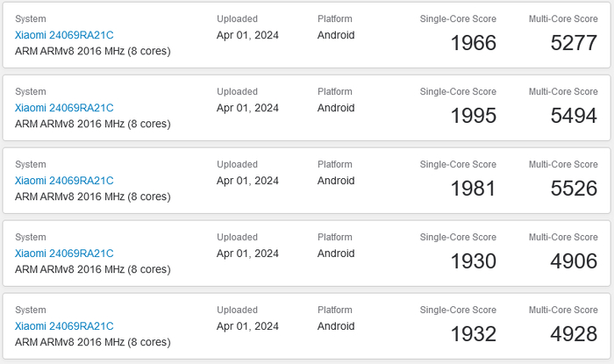Click the ARM ARMv8 CPU text in the 5526 row
614x364 pixels.
(92, 196)
